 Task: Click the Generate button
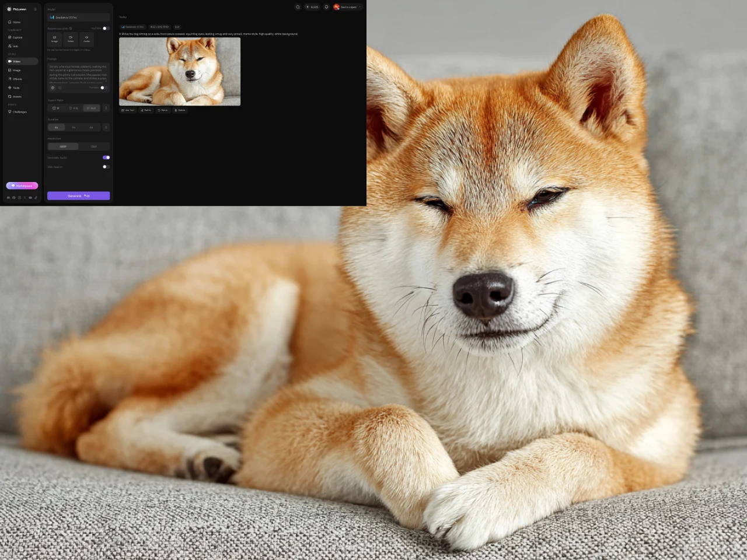(78, 195)
